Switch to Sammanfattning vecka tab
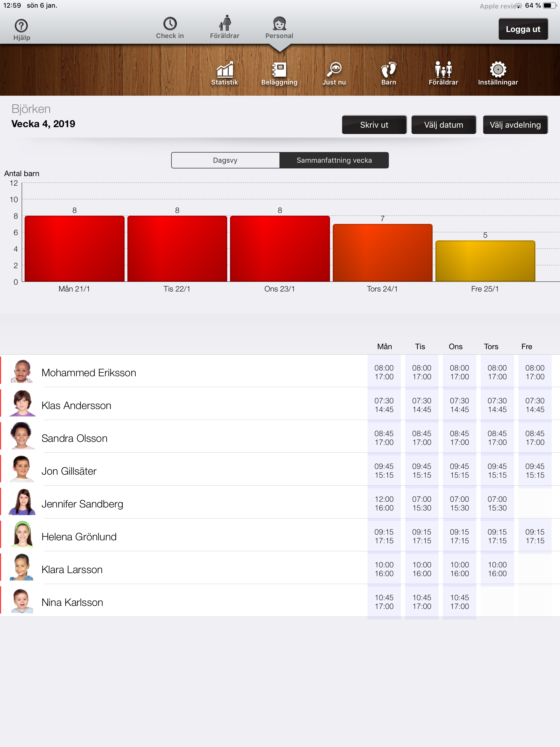This screenshot has height=747, width=560. [x=334, y=160]
